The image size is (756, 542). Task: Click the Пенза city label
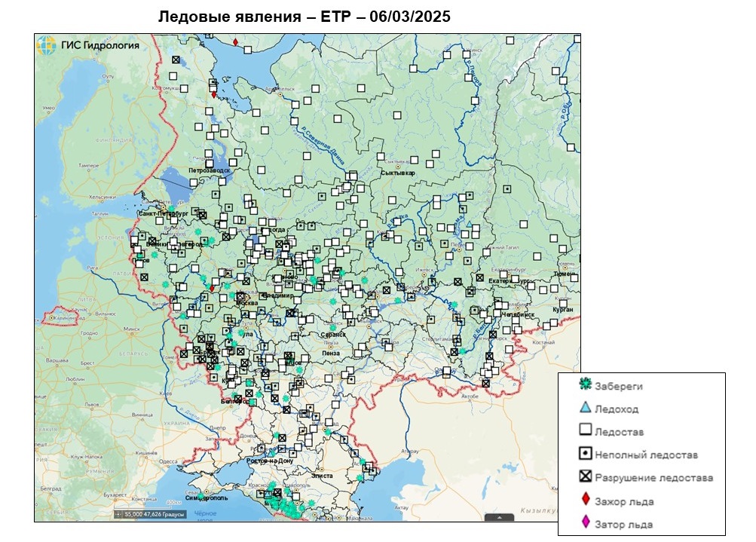(329, 353)
